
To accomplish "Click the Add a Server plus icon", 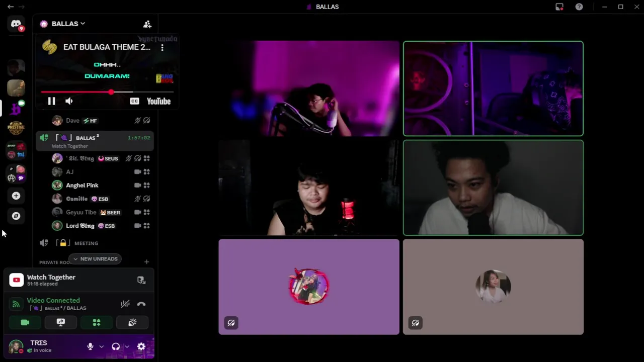I will (16, 196).
